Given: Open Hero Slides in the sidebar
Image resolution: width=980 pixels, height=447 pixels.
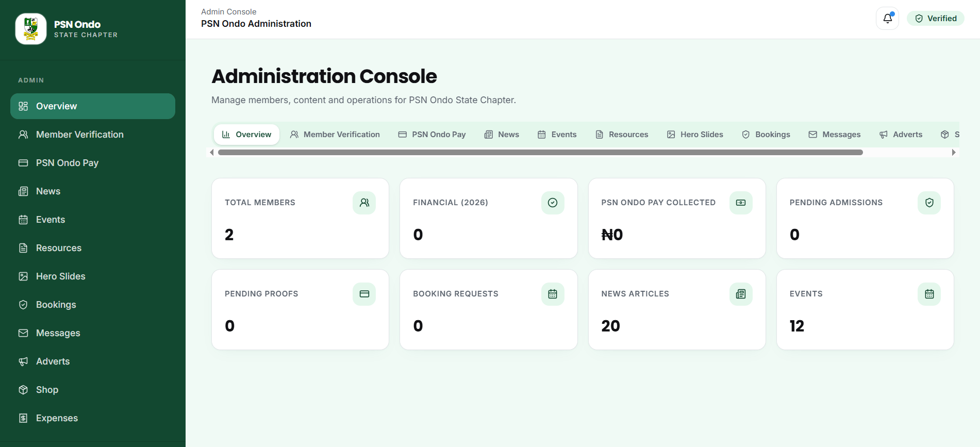Looking at the screenshot, I should (93, 276).
